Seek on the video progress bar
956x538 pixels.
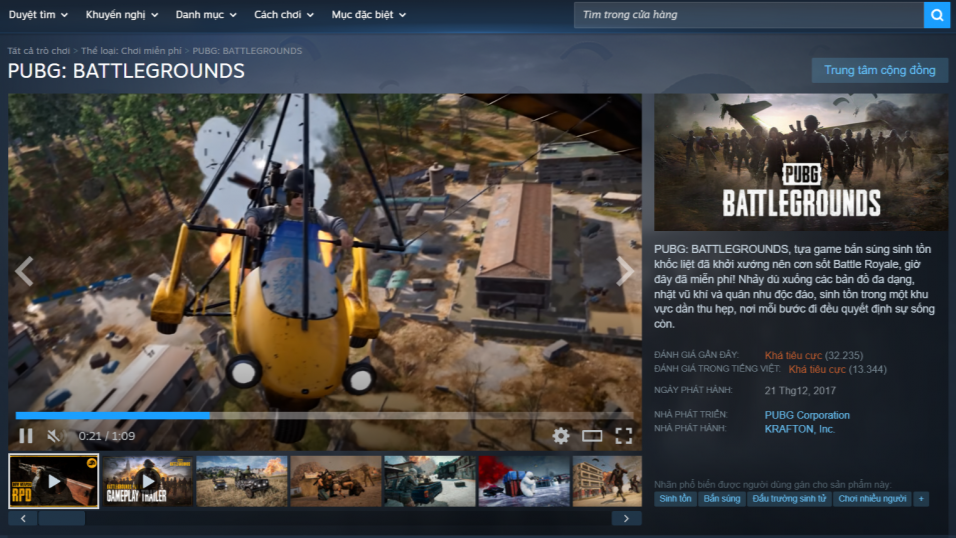point(324,415)
